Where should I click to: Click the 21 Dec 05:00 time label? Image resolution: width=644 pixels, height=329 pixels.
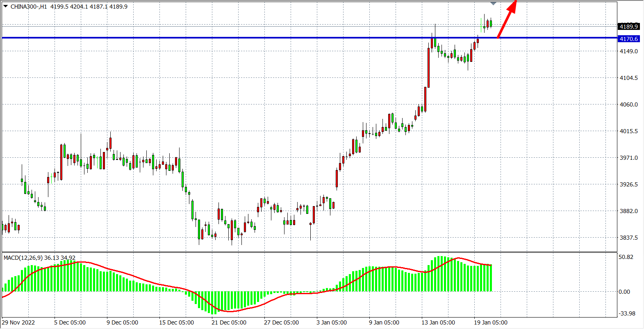[x=229, y=322]
